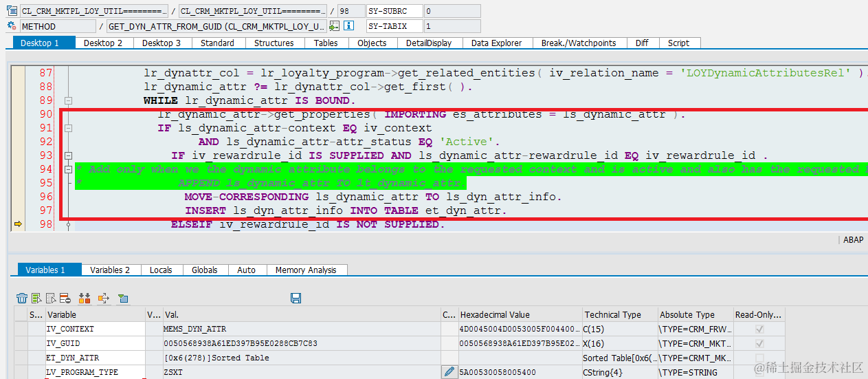
Task: Click the GET_DYN_ATTR_FROM_GUID method name field
Action: [216, 26]
